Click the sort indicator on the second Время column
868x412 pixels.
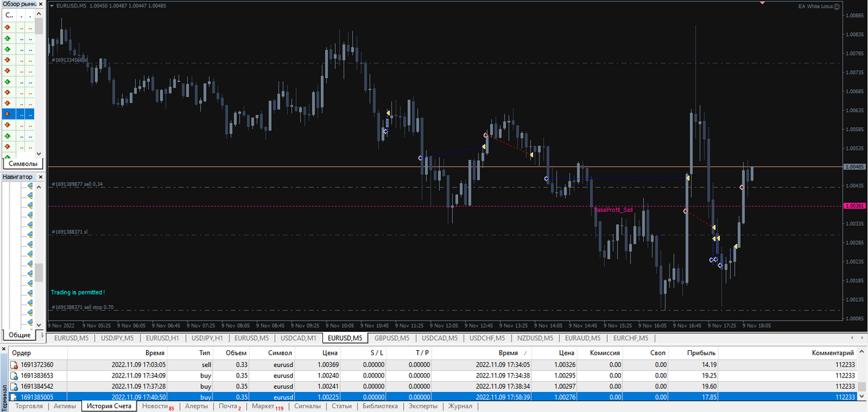pos(526,353)
